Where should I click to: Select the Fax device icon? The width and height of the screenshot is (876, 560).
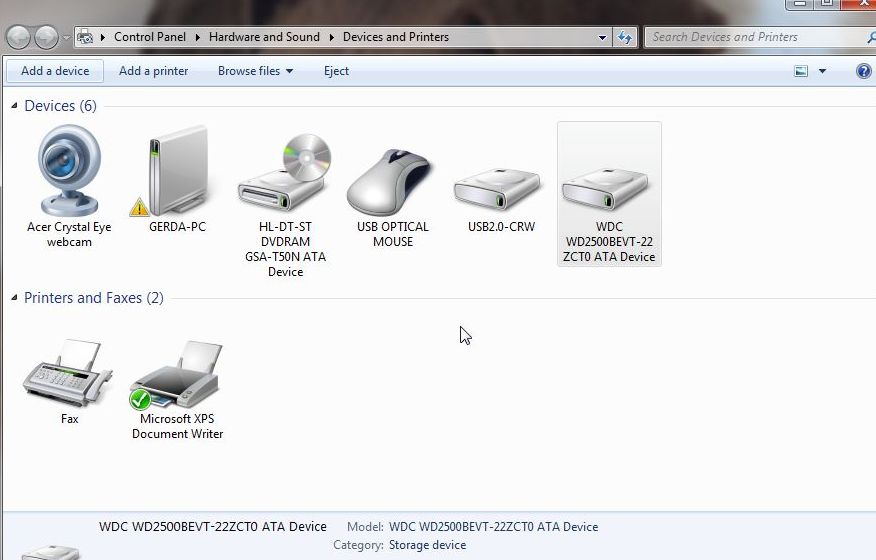pyautogui.click(x=69, y=375)
